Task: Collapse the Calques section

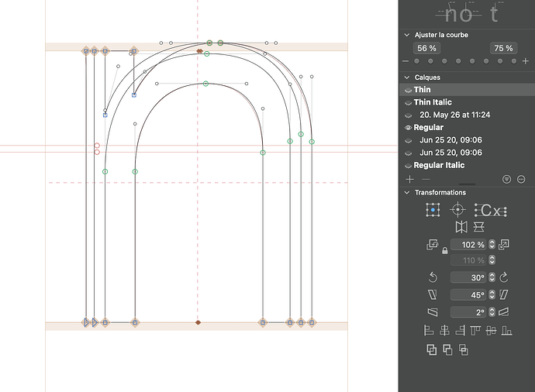Action: [407, 77]
